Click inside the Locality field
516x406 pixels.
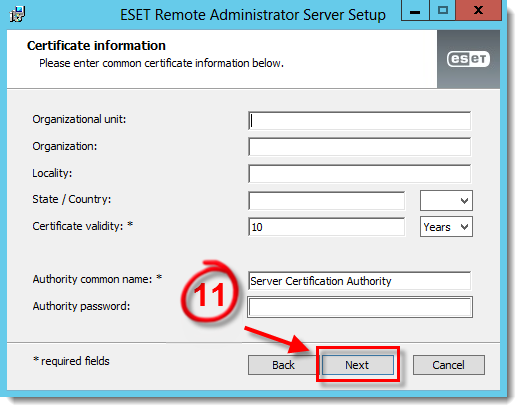tap(359, 173)
